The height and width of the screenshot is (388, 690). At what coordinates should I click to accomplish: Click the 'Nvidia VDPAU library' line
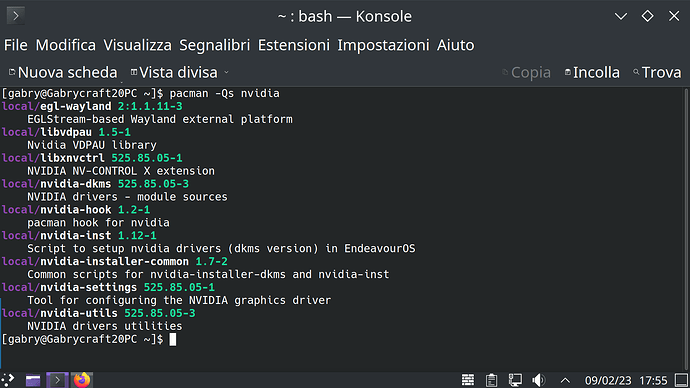(92, 145)
